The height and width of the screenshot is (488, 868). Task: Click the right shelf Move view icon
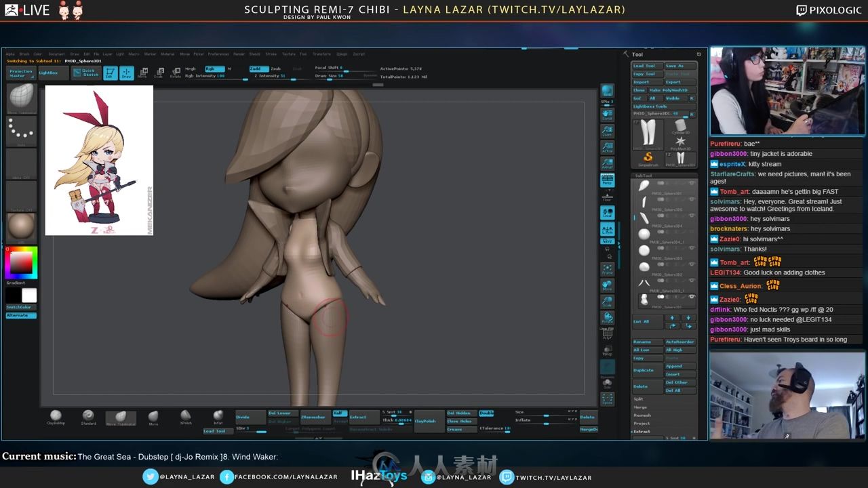click(x=608, y=285)
